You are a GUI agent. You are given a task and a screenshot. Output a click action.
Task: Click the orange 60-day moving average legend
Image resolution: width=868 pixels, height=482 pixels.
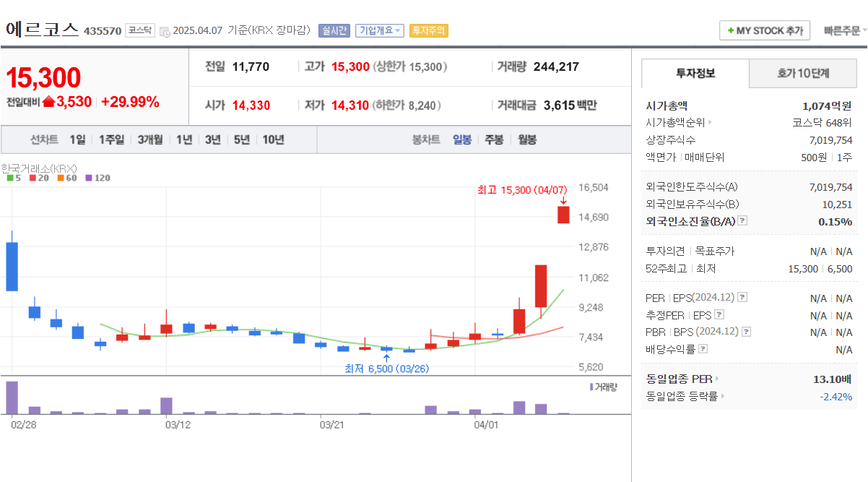[66, 178]
